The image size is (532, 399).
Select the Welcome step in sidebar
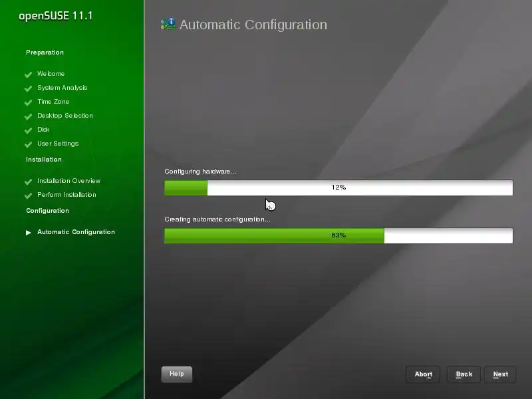coord(51,74)
